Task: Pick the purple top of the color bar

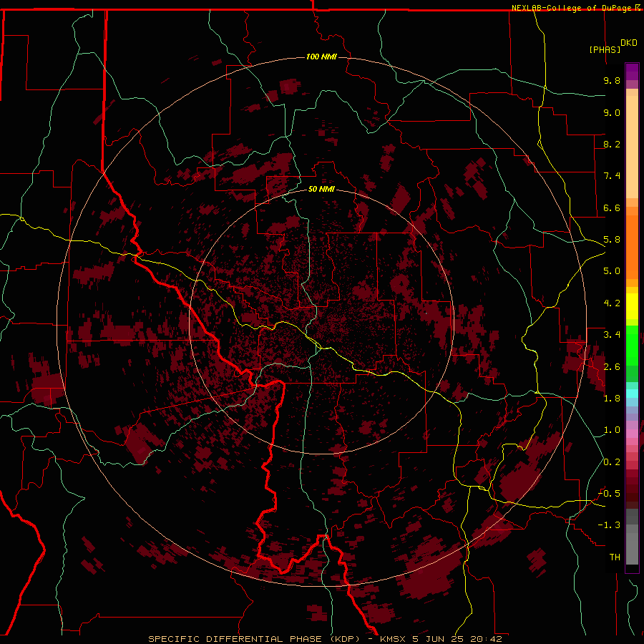Action: coord(632,72)
